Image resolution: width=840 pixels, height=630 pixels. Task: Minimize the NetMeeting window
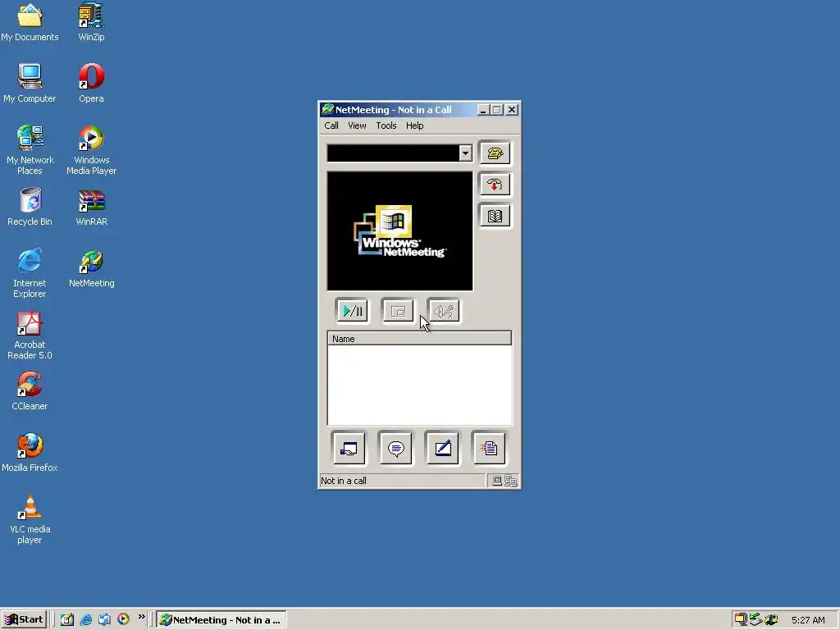[482, 110]
